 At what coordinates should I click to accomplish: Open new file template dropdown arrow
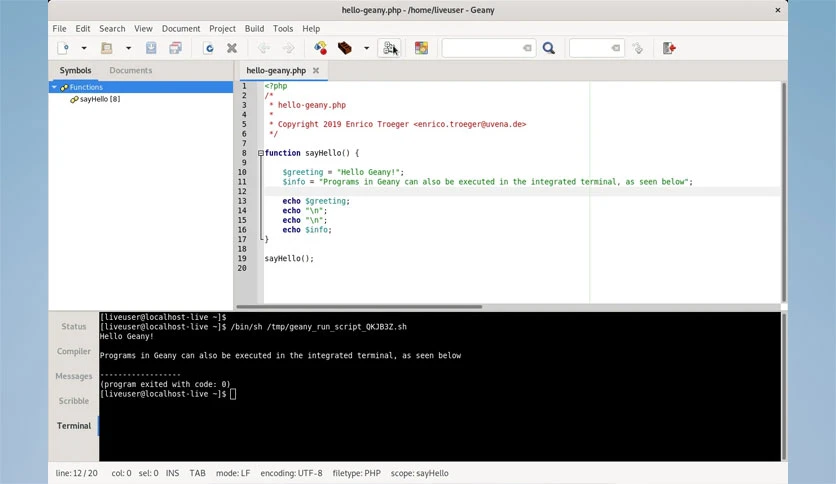click(x=84, y=49)
